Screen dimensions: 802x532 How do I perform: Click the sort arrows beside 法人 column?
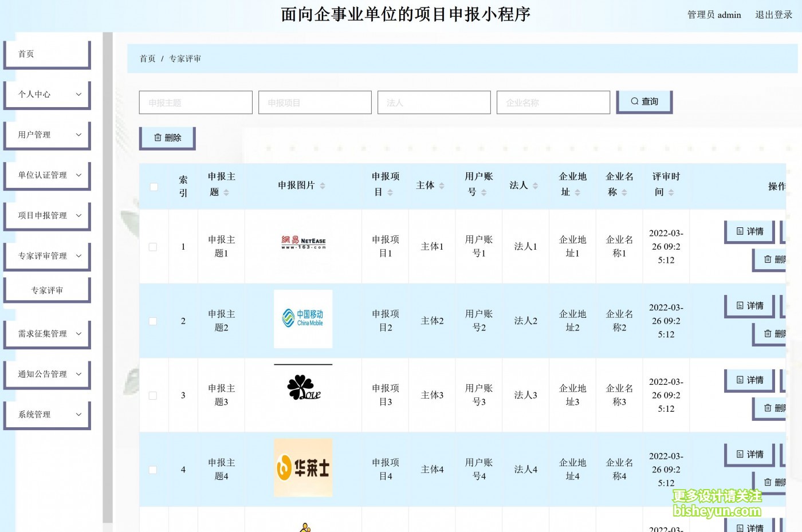click(x=534, y=186)
